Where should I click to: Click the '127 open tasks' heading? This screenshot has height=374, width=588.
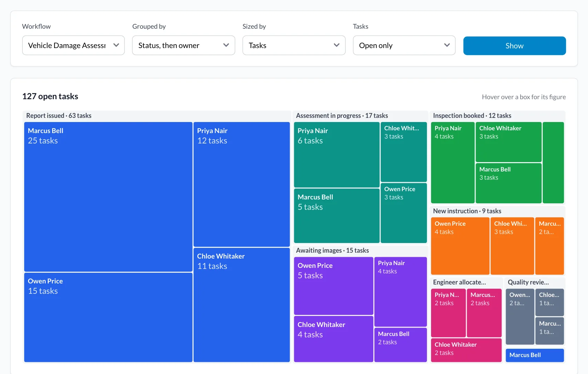pyautogui.click(x=50, y=96)
